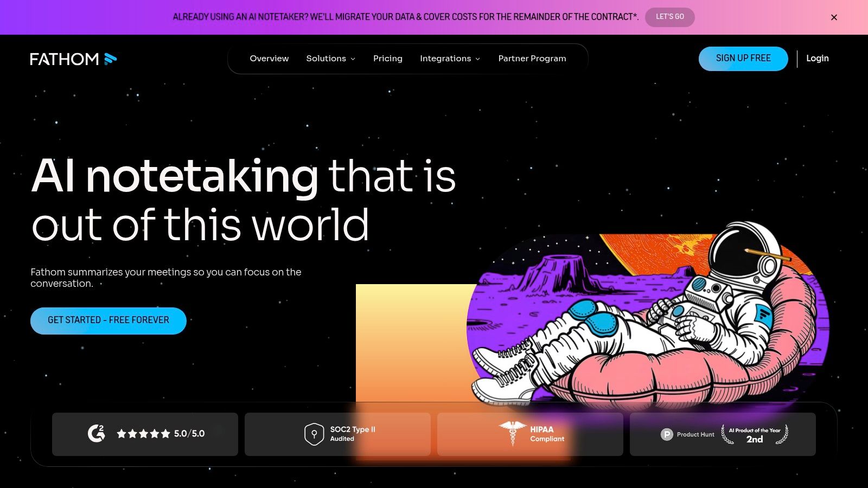Click the SOC2 Type II Audited text
Viewport: 868px width, 488px height.
click(x=353, y=434)
